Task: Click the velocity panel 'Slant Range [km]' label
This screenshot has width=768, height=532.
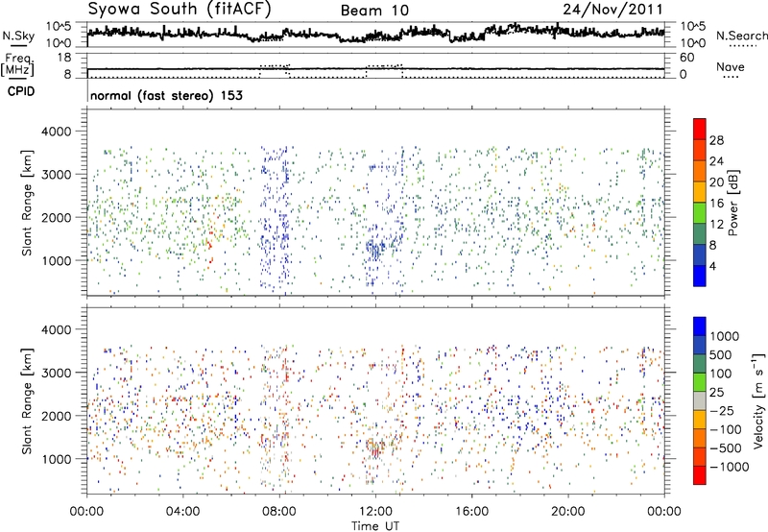Action: point(27,400)
